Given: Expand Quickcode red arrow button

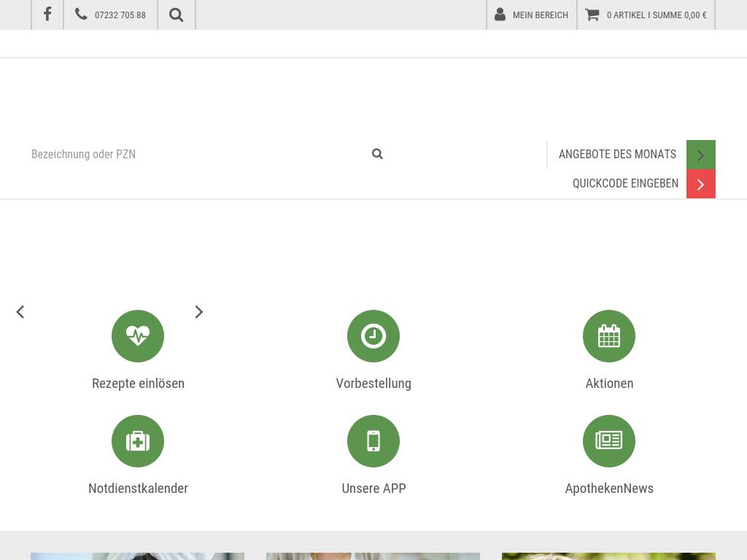Looking at the screenshot, I should tap(700, 184).
